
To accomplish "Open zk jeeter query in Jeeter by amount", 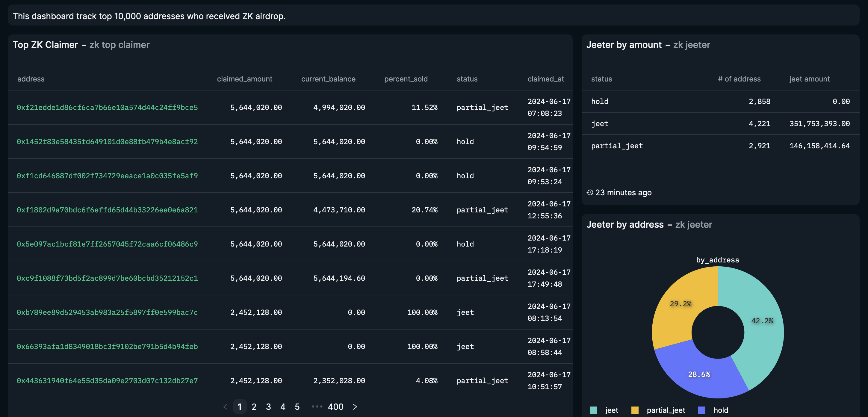I will pyautogui.click(x=691, y=45).
